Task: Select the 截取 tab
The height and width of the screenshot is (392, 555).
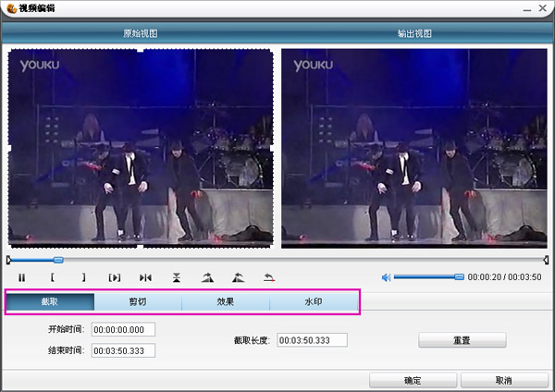Action: click(x=50, y=301)
